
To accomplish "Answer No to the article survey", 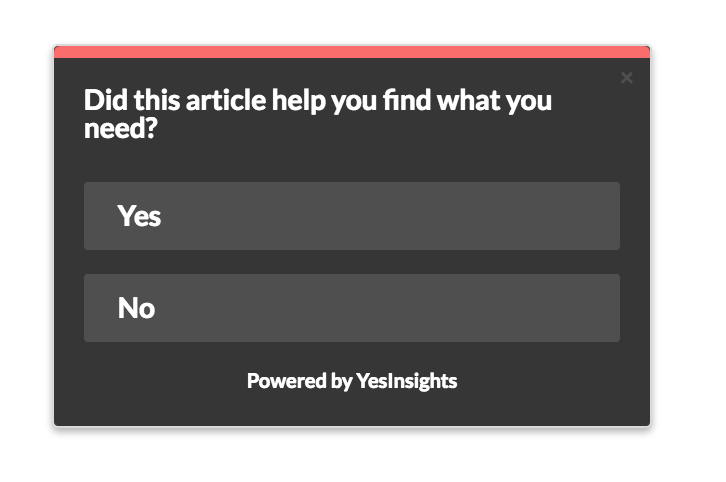I will (x=351, y=308).
